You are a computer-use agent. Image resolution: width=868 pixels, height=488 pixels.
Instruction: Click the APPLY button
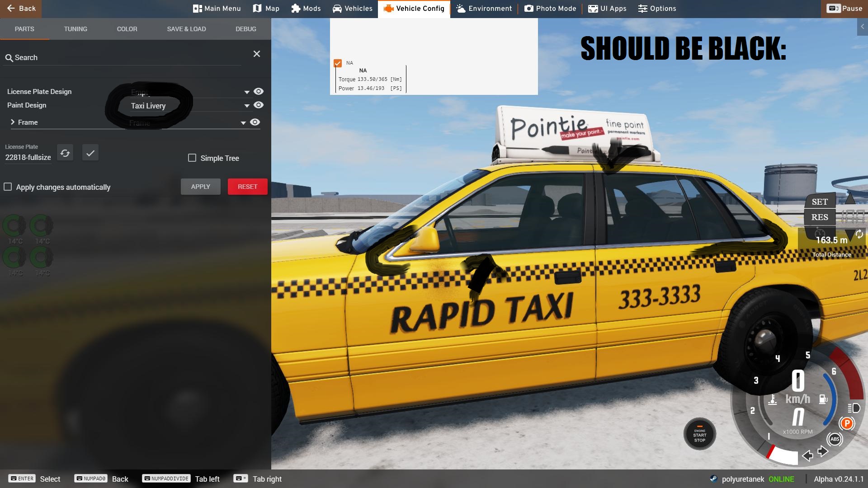(x=200, y=187)
